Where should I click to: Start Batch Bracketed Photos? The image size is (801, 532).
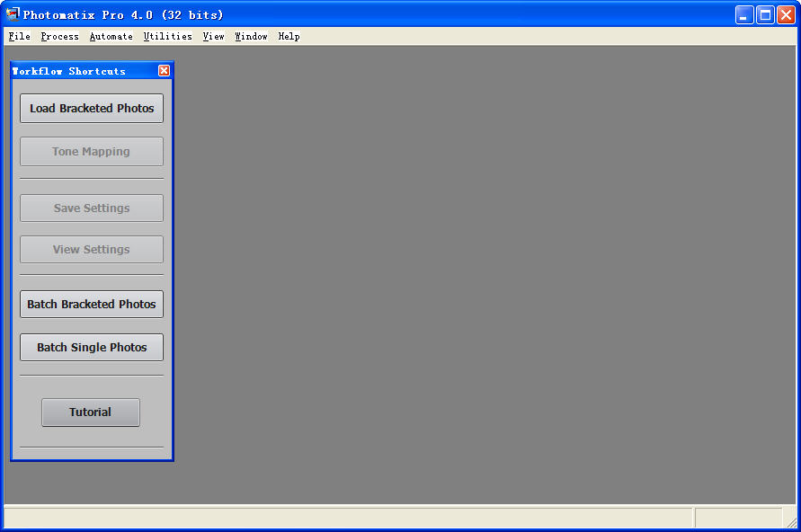(x=92, y=305)
